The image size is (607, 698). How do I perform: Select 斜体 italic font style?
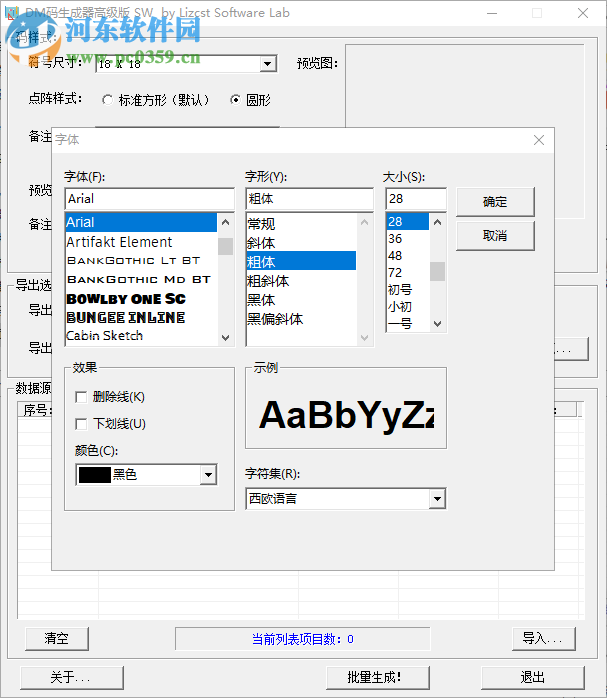point(301,243)
